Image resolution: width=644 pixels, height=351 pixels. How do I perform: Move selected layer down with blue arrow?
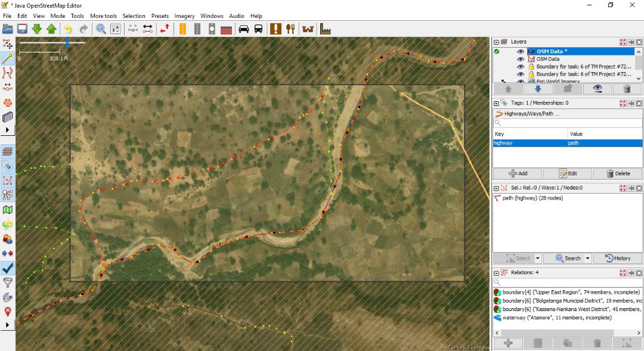538,89
